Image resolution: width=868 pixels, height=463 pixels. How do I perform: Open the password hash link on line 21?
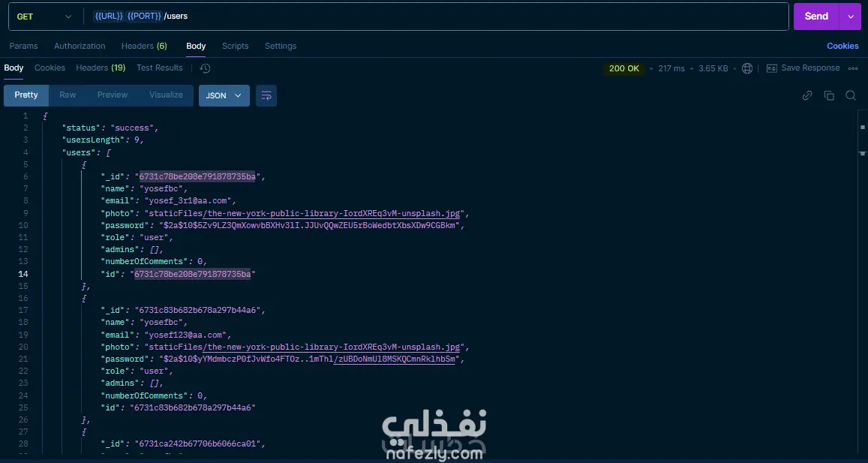pos(394,359)
